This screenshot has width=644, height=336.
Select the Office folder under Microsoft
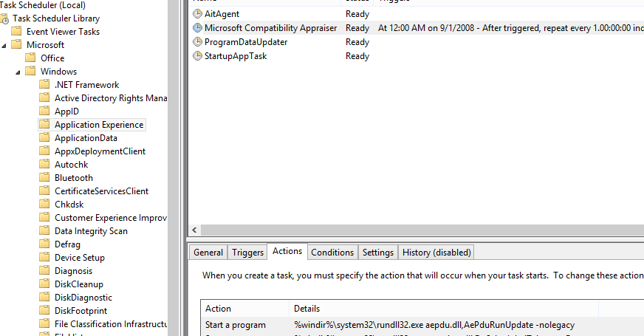coord(52,58)
